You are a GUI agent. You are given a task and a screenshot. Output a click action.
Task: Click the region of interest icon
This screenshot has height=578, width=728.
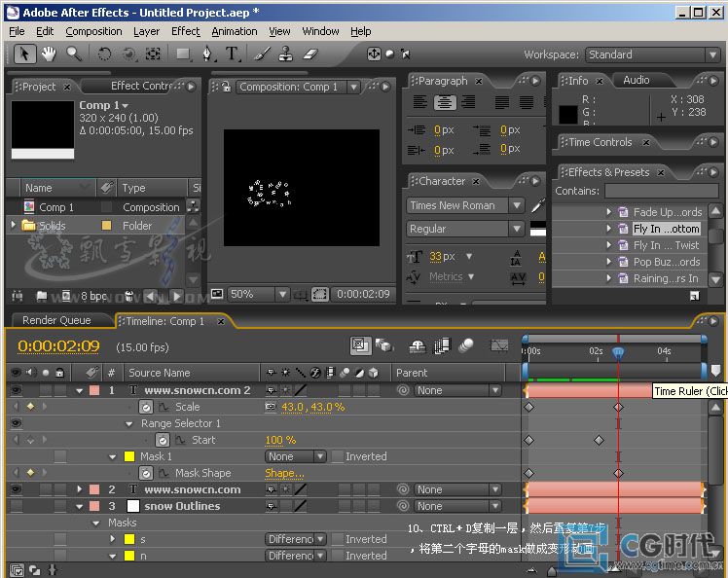320,294
